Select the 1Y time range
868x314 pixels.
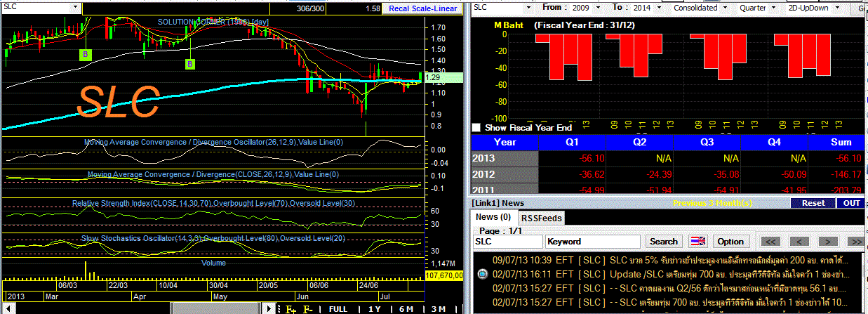(375, 309)
